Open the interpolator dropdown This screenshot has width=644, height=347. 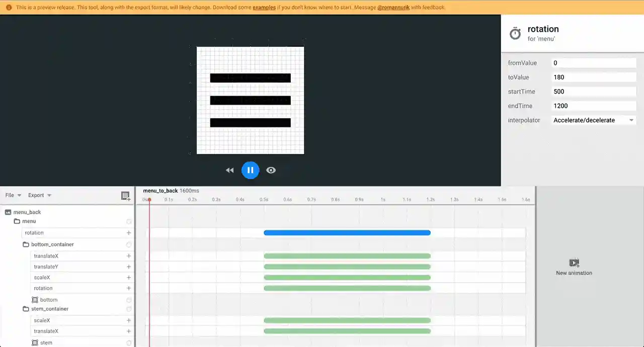pos(631,120)
